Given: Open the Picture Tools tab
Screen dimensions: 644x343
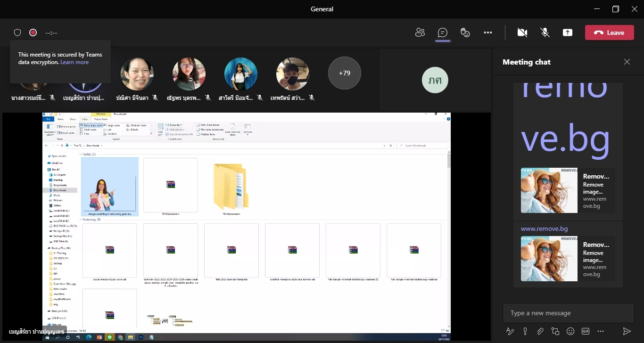Looking at the screenshot, I should coord(100,119).
